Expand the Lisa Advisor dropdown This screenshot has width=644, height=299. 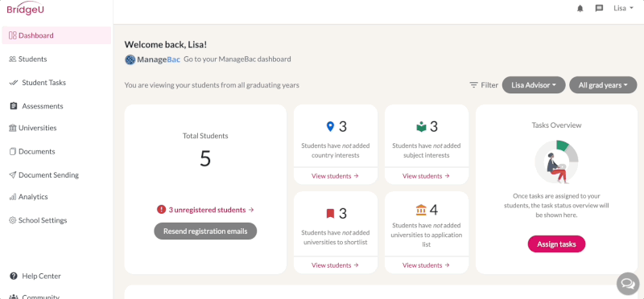pyautogui.click(x=534, y=85)
